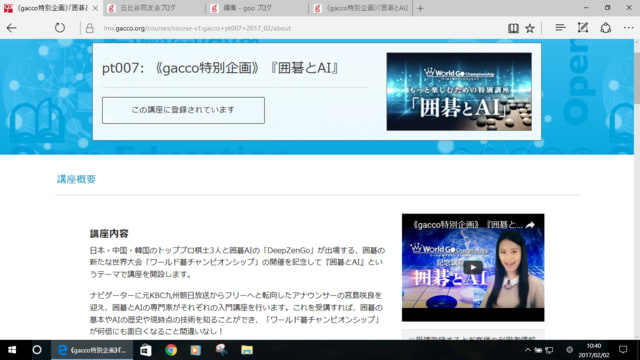Add page to favorites with star icon

(530, 28)
